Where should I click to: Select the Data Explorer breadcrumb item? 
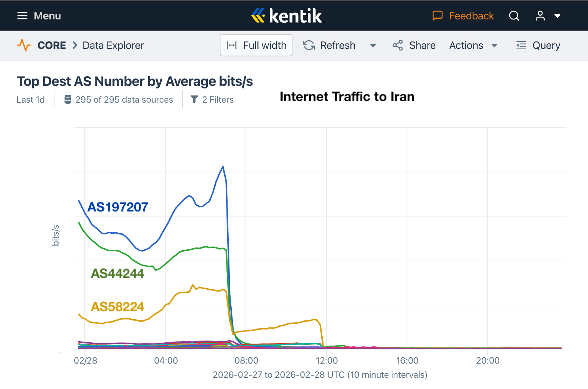pos(113,45)
